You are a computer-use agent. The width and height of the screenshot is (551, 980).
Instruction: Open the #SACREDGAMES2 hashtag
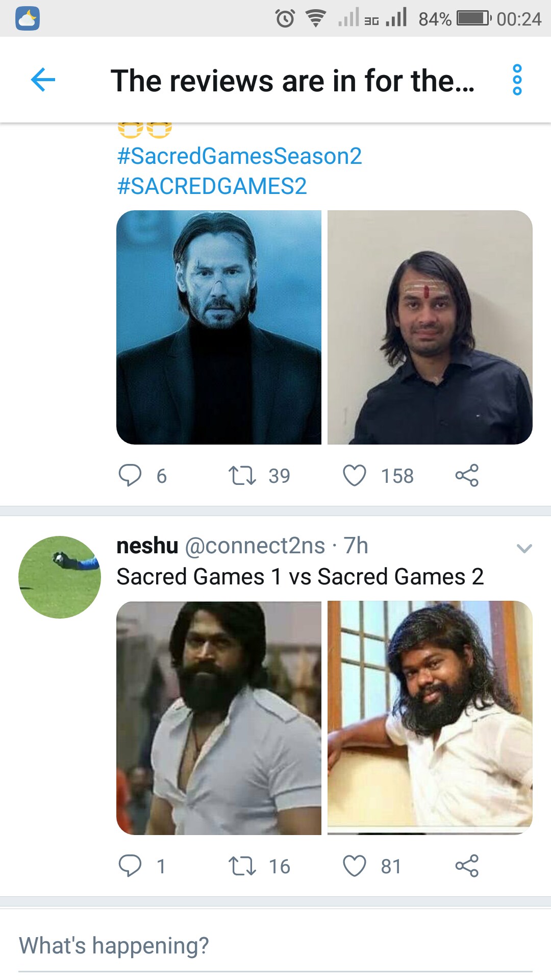pos(212,186)
